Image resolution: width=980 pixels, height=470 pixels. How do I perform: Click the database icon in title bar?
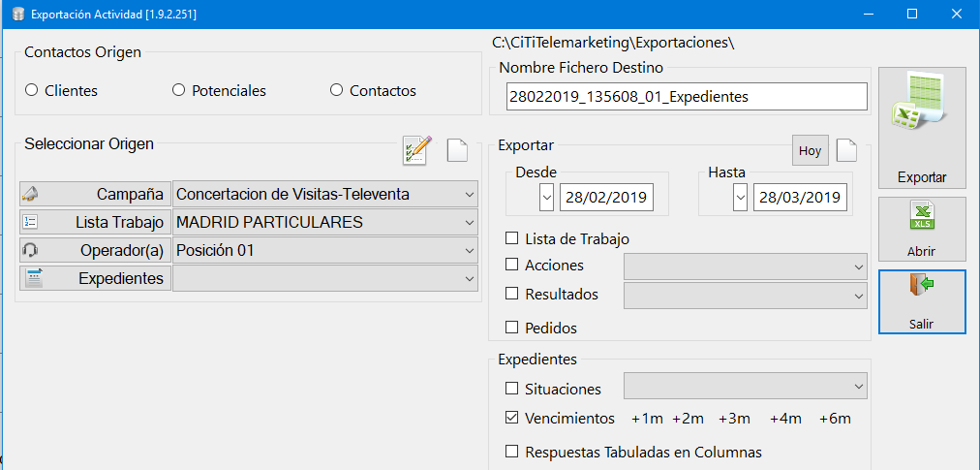click(17, 14)
